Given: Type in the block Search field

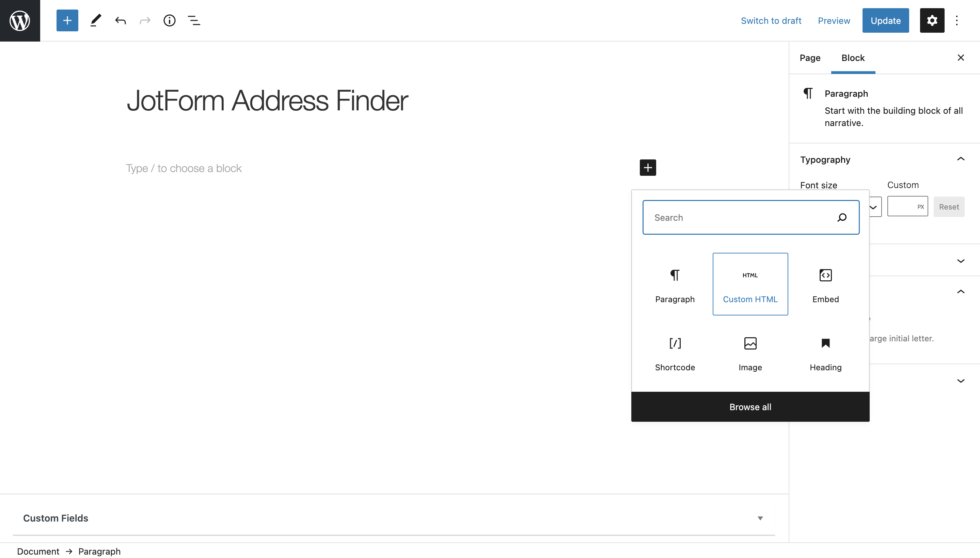Looking at the screenshot, I should point(739,217).
